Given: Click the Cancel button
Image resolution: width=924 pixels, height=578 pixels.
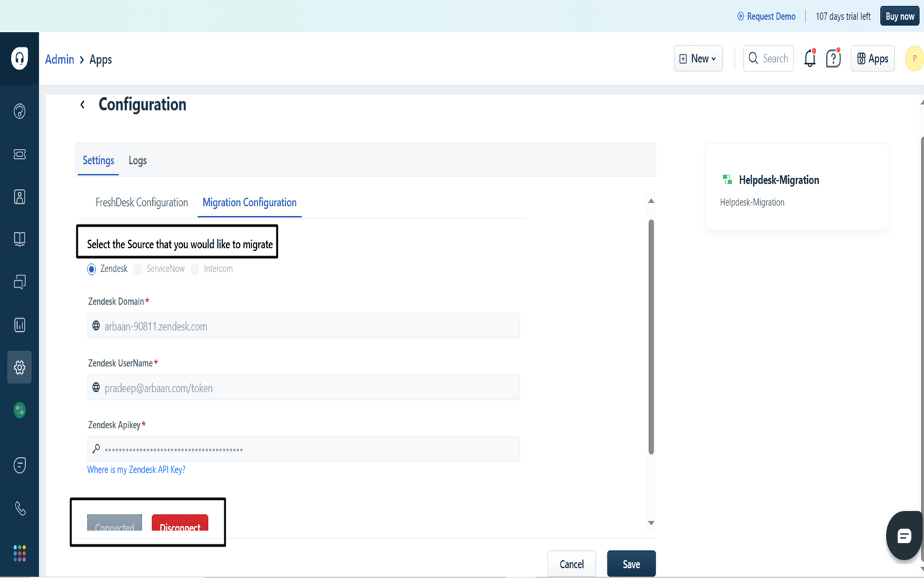Looking at the screenshot, I should (571, 564).
